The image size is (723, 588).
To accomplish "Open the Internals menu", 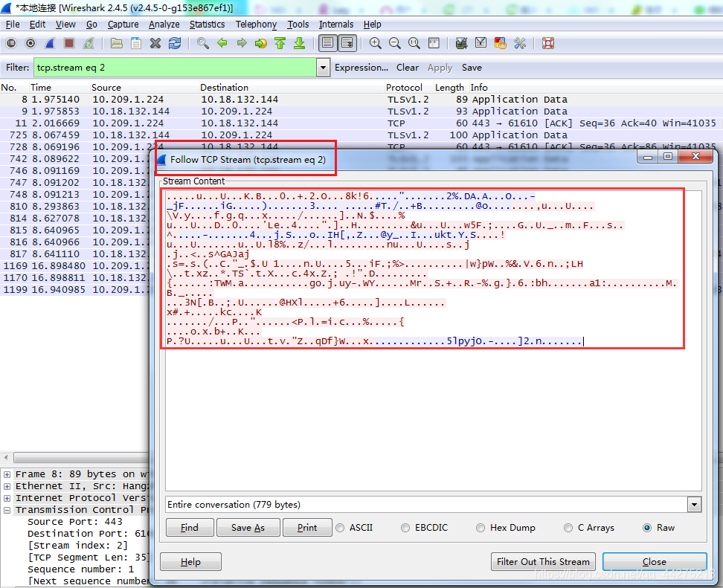I will tap(336, 25).
